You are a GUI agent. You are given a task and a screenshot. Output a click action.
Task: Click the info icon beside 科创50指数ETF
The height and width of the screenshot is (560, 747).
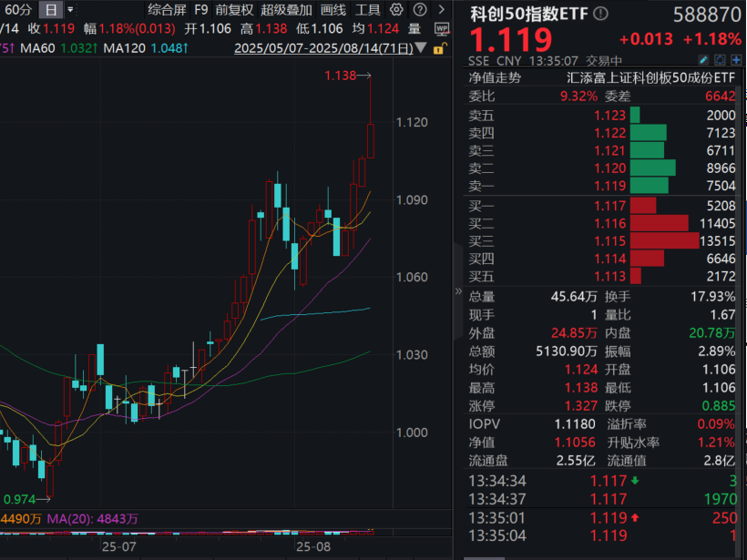599,14
